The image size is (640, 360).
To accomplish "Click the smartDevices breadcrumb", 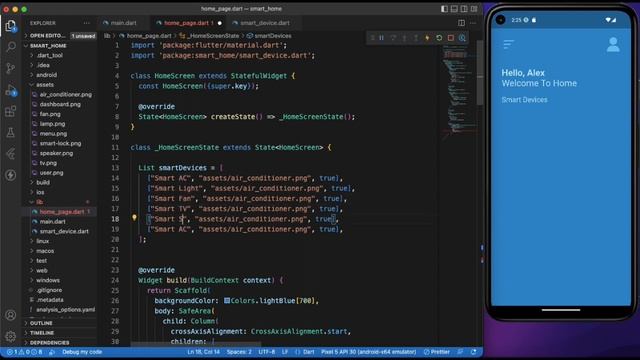I will [269, 36].
